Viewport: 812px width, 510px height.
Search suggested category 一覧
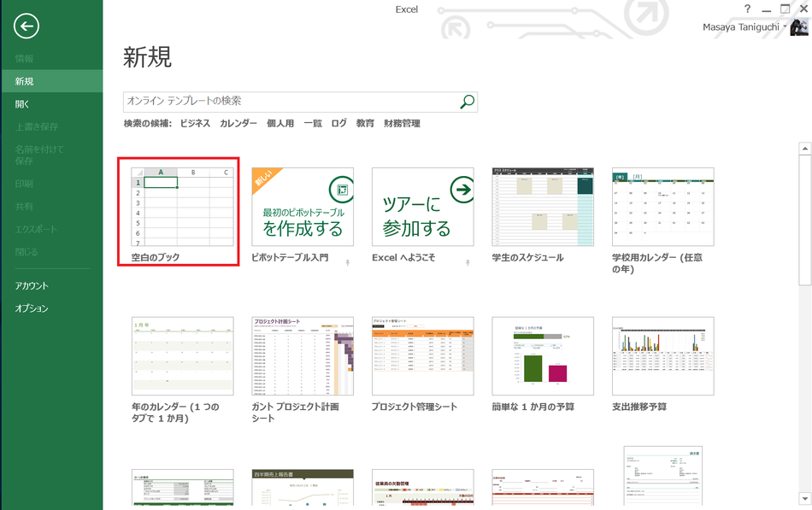(313, 123)
